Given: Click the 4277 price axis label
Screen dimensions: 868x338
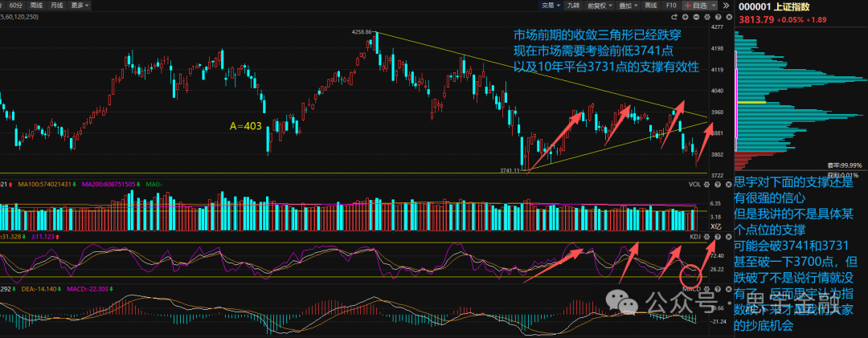Looking at the screenshot, I should [717, 27].
